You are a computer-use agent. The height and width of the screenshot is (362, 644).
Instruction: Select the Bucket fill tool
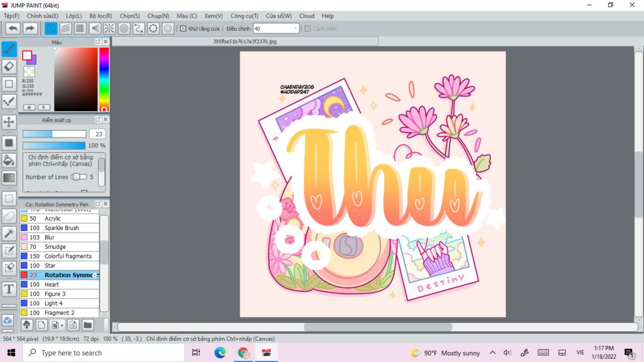click(x=9, y=160)
